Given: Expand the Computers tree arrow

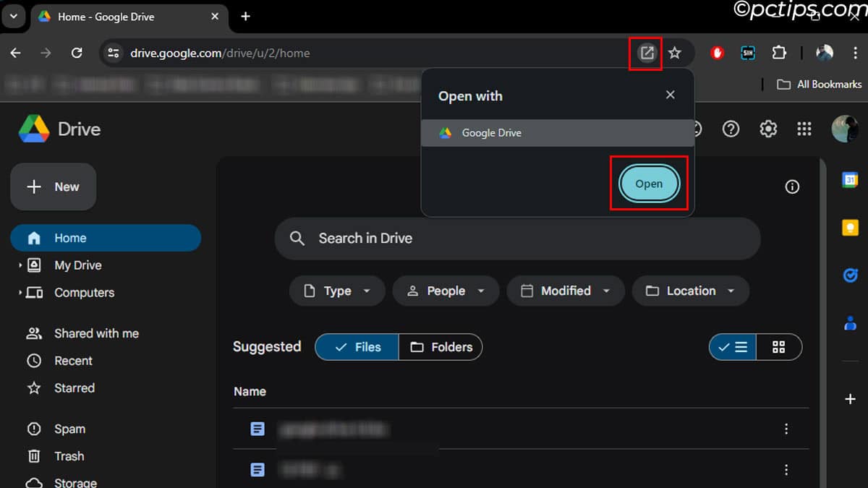Looking at the screenshot, I should click(20, 293).
